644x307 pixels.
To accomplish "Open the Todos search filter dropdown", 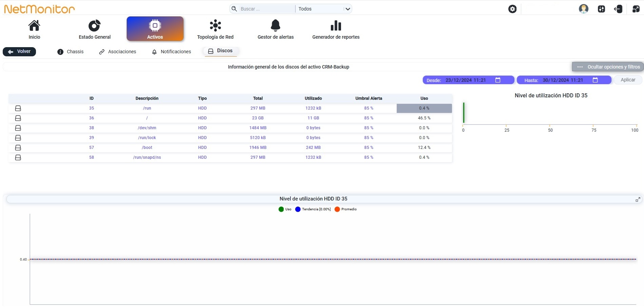I will (324, 9).
